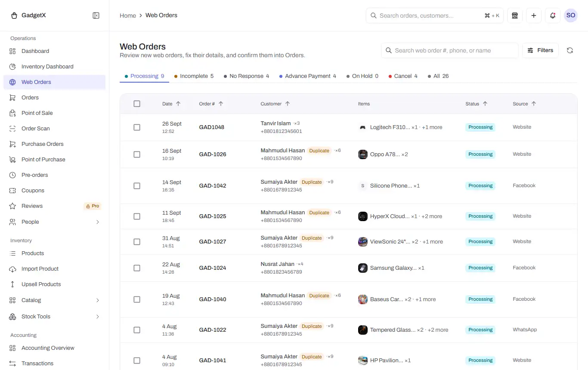The image size is (588, 370).
Task: Show the Cancel orders tab
Action: pos(403,76)
